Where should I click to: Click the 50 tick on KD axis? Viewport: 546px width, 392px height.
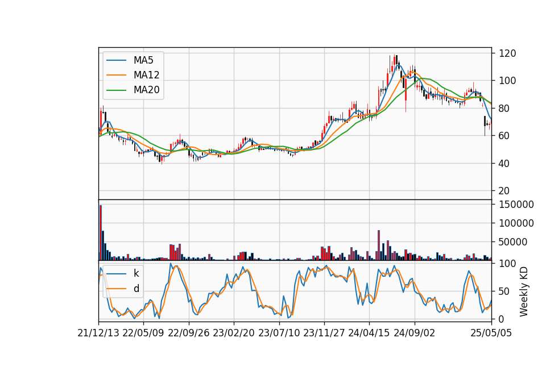pos(504,291)
